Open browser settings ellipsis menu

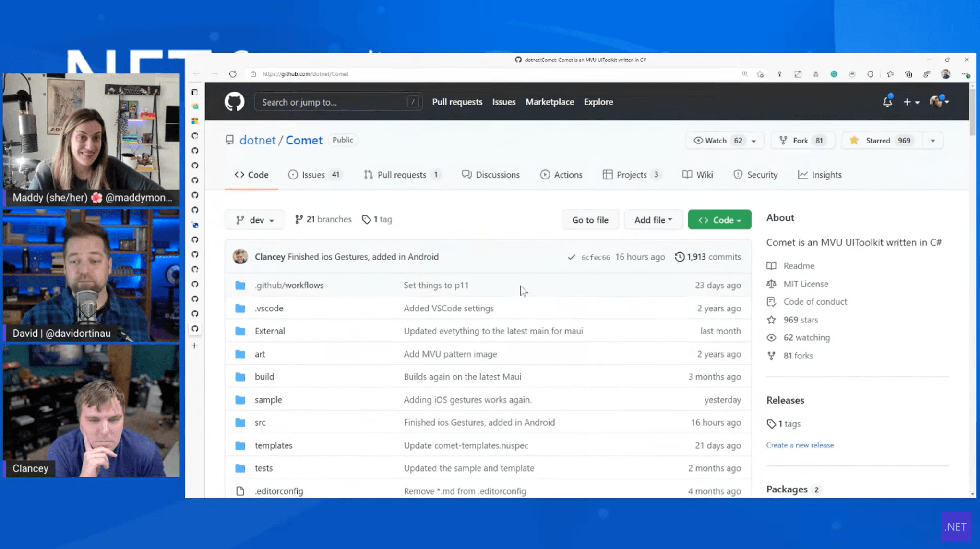pyautogui.click(x=965, y=74)
